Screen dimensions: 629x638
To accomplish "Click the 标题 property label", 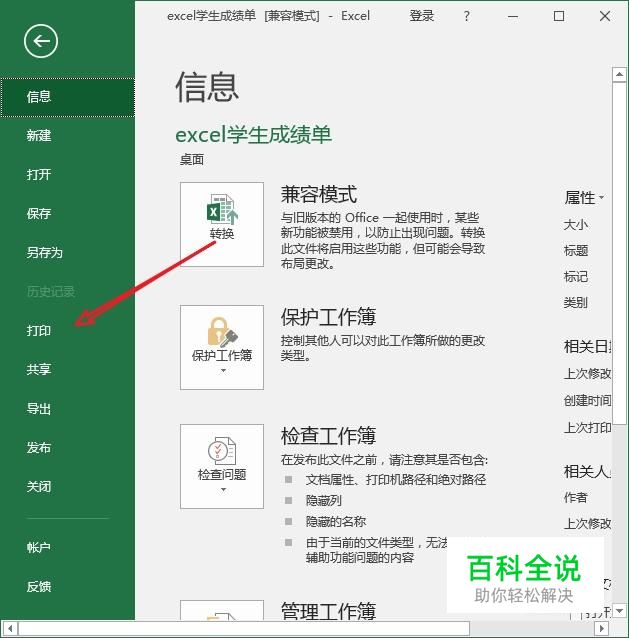I will click(576, 251).
